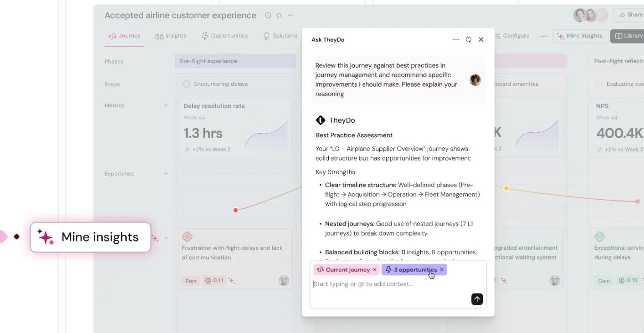Click the TheyDo logo in the response
Viewport: 644px width, 333px height.
tap(320, 121)
